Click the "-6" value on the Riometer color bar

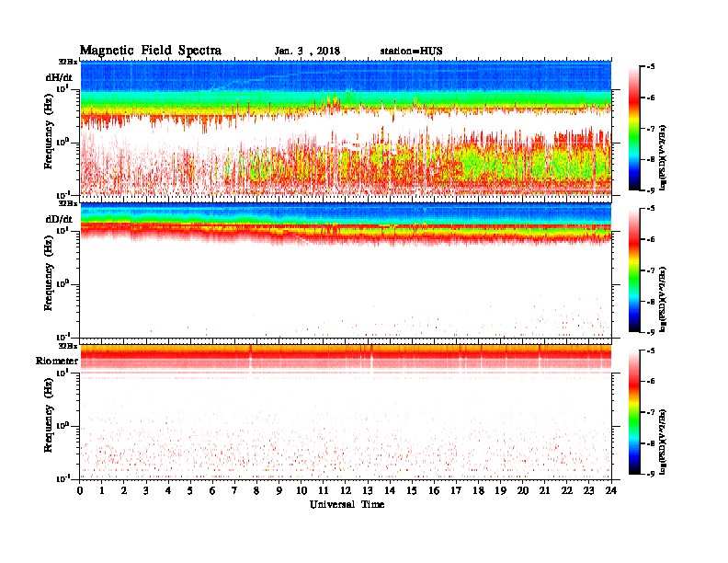pos(651,381)
